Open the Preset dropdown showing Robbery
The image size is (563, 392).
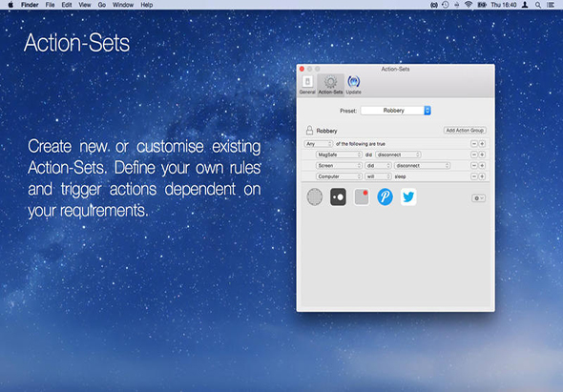396,111
